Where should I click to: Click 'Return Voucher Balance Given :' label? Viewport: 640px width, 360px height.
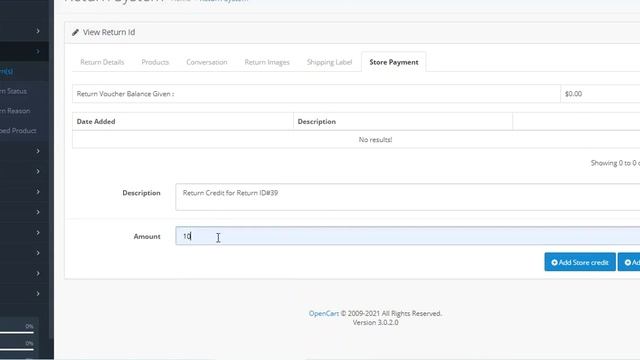click(x=125, y=94)
